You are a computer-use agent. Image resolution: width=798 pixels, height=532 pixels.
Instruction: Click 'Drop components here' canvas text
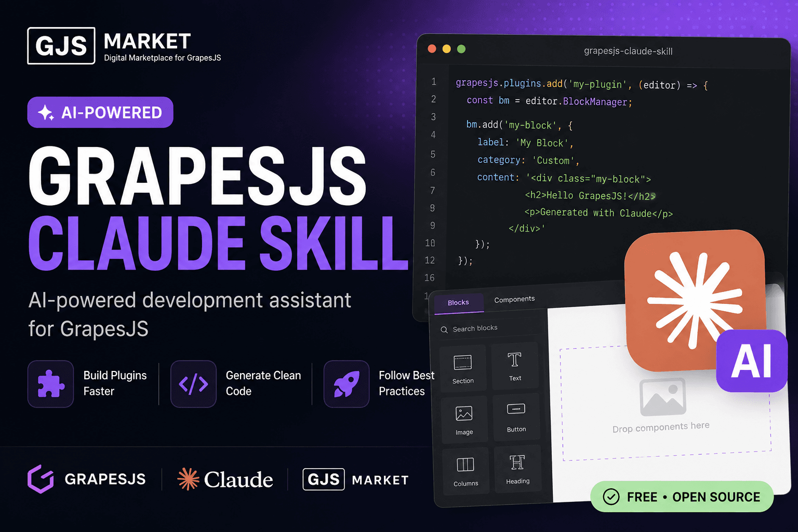point(661,427)
